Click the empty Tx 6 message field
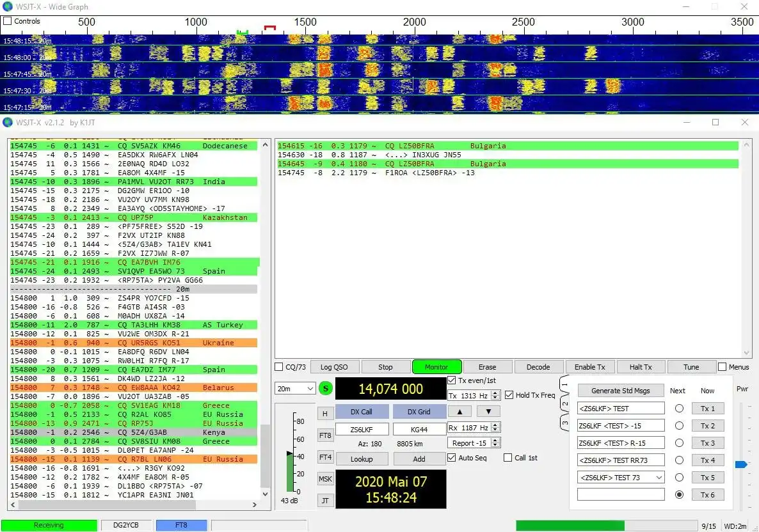Screen dimensions: 759x532 click(x=621, y=494)
